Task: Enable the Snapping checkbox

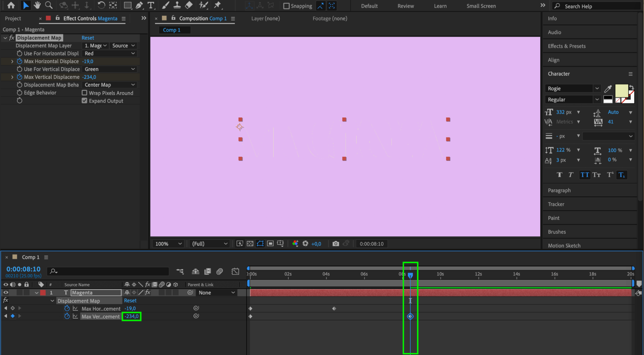Action: tap(286, 6)
